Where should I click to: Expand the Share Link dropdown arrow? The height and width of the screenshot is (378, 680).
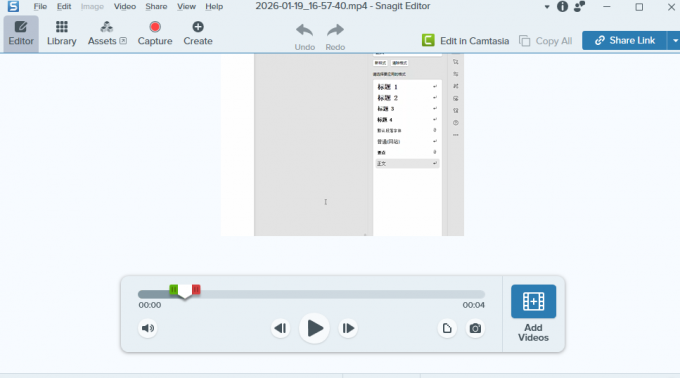674,40
